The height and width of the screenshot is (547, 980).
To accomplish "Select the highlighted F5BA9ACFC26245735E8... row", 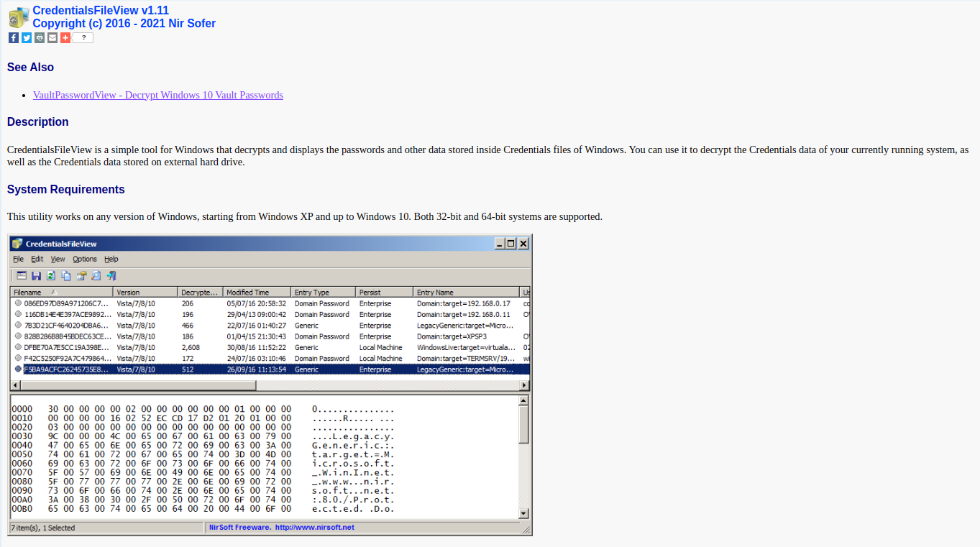I will coord(270,369).
